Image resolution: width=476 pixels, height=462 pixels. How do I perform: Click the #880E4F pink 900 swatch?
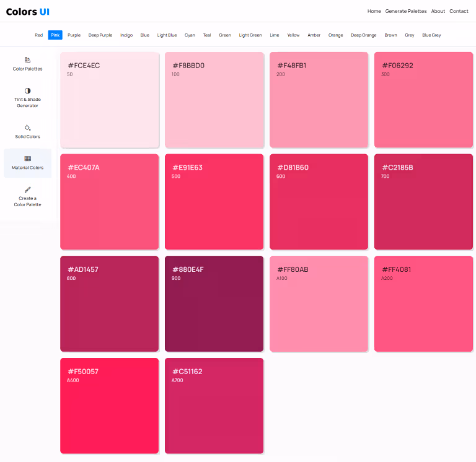[x=214, y=303]
